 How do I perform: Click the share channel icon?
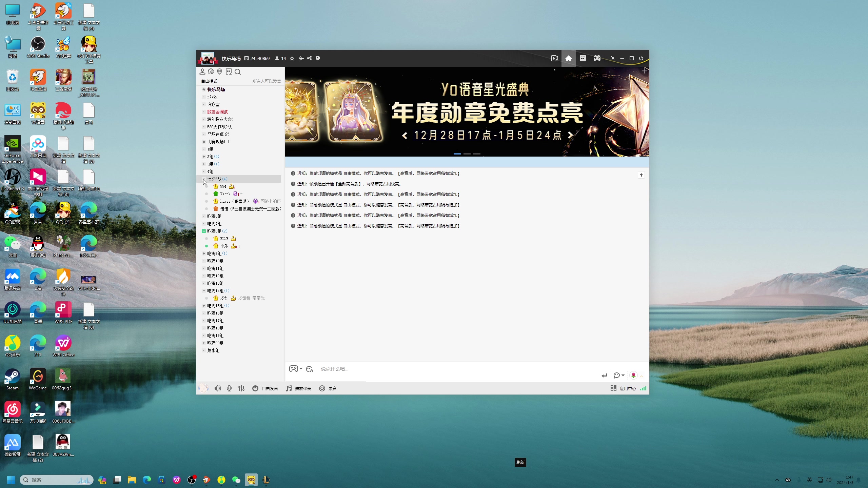[x=309, y=58]
